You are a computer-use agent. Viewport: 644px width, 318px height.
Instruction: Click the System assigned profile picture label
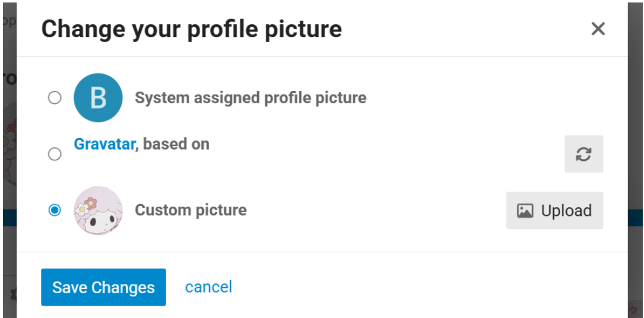click(250, 98)
